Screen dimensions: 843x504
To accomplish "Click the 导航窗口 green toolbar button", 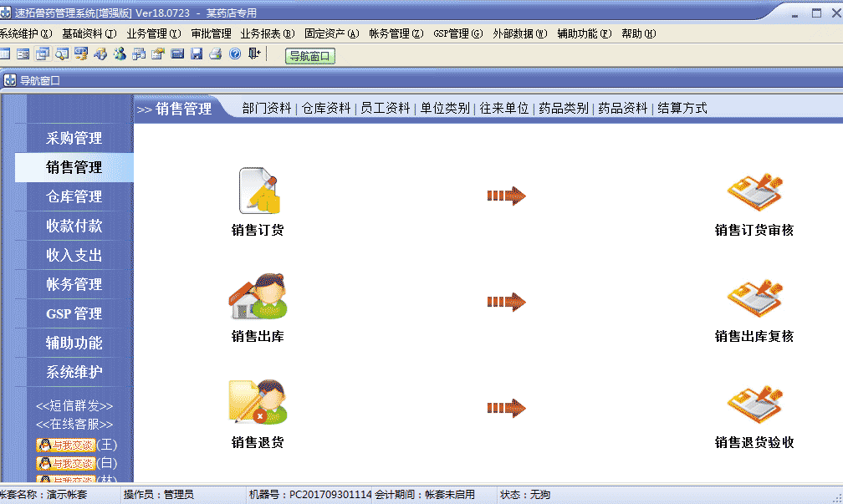I will [x=310, y=56].
